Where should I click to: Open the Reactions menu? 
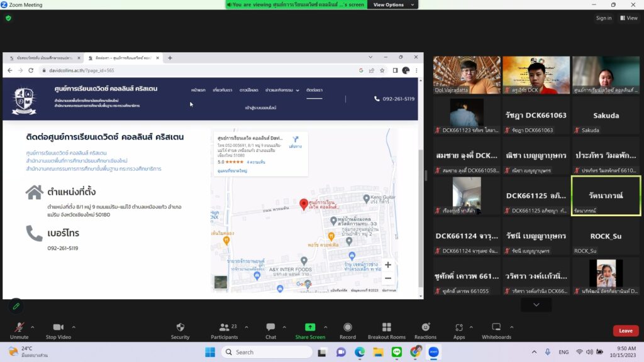point(425,327)
